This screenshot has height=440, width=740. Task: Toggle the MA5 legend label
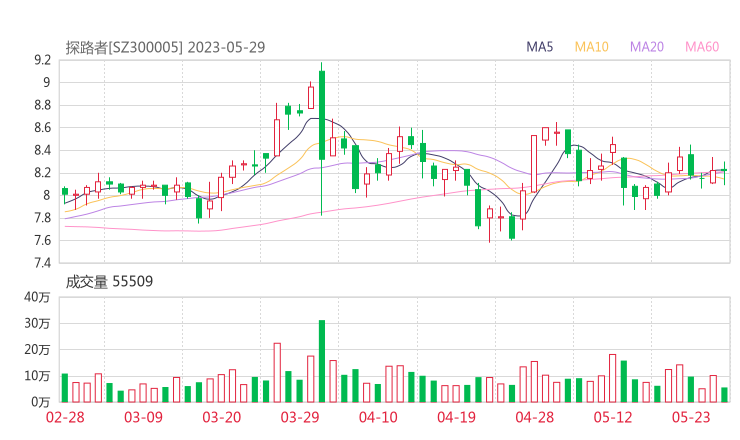(540, 47)
